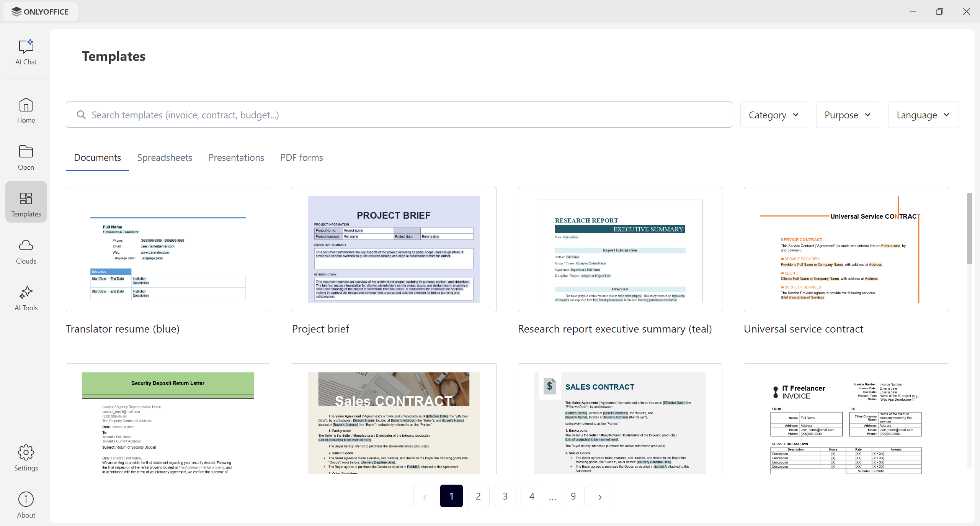This screenshot has width=980, height=526.
Task: Jump to last page 9
Action: point(573,496)
